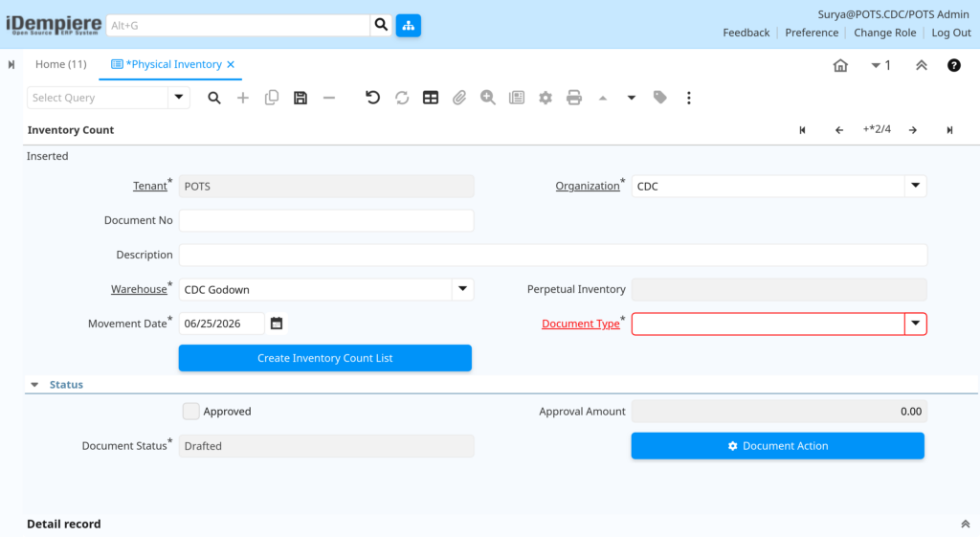Copy the record using toolbar icon
The height and width of the screenshot is (537, 980).
click(x=271, y=98)
